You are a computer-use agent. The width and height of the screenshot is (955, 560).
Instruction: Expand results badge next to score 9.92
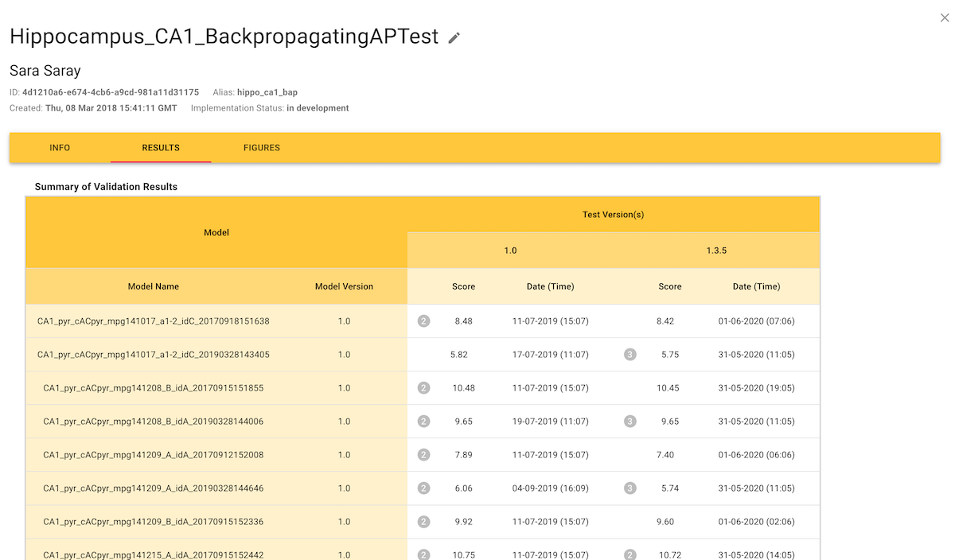pos(424,522)
